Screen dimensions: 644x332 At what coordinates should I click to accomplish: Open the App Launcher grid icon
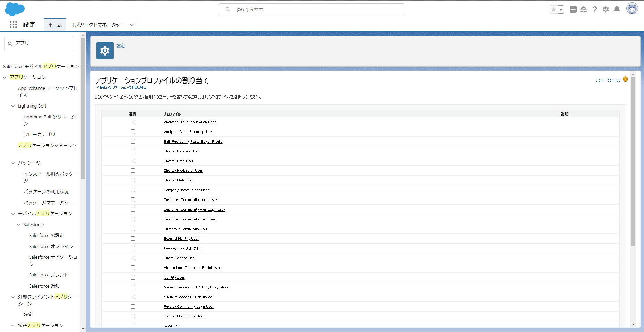pos(13,24)
